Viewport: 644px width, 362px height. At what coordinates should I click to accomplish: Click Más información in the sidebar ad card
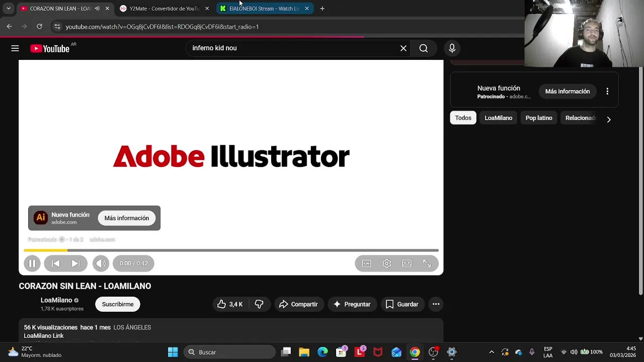(x=568, y=92)
